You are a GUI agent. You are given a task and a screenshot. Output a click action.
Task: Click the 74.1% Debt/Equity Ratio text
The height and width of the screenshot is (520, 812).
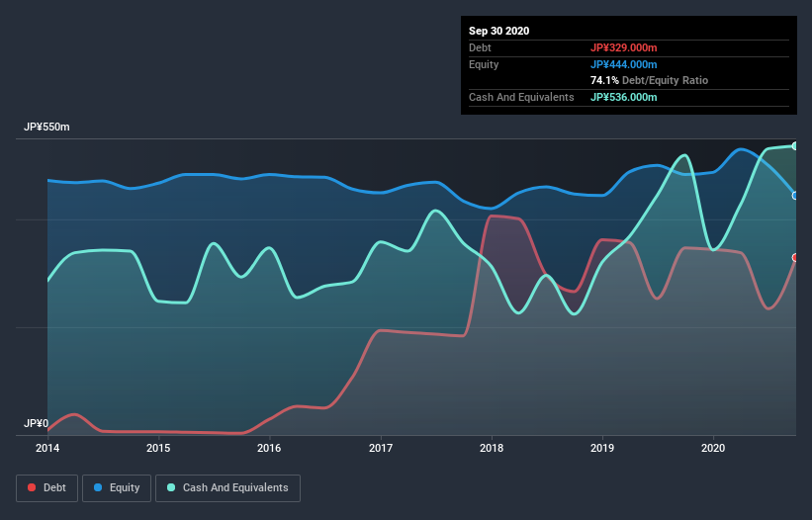649,81
